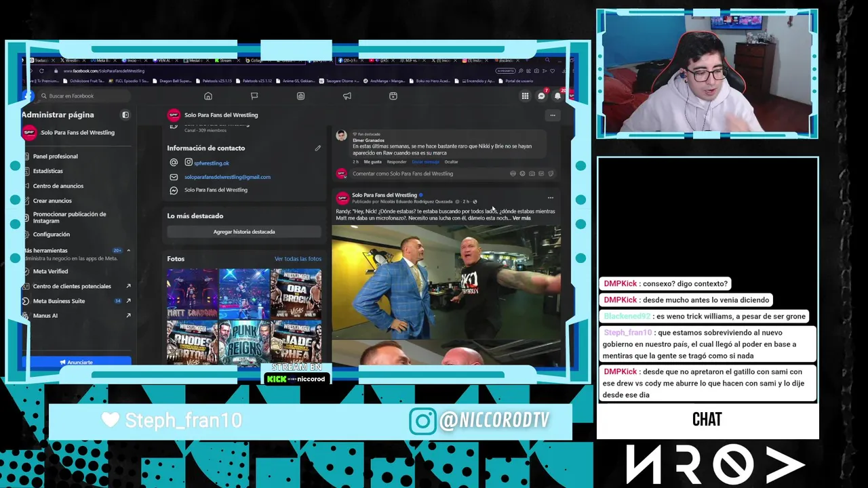The image size is (868, 488).
Task: Open Meta Business Suite
Action: point(59,301)
